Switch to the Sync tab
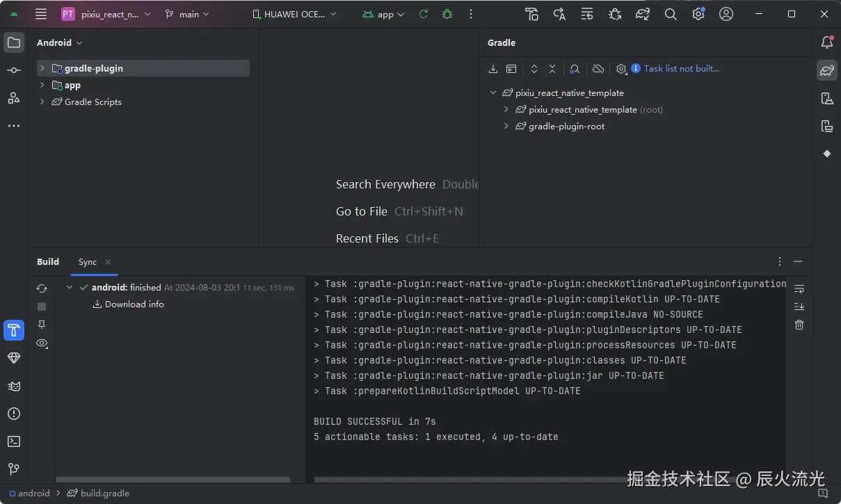The width and height of the screenshot is (841, 504). [x=88, y=261]
